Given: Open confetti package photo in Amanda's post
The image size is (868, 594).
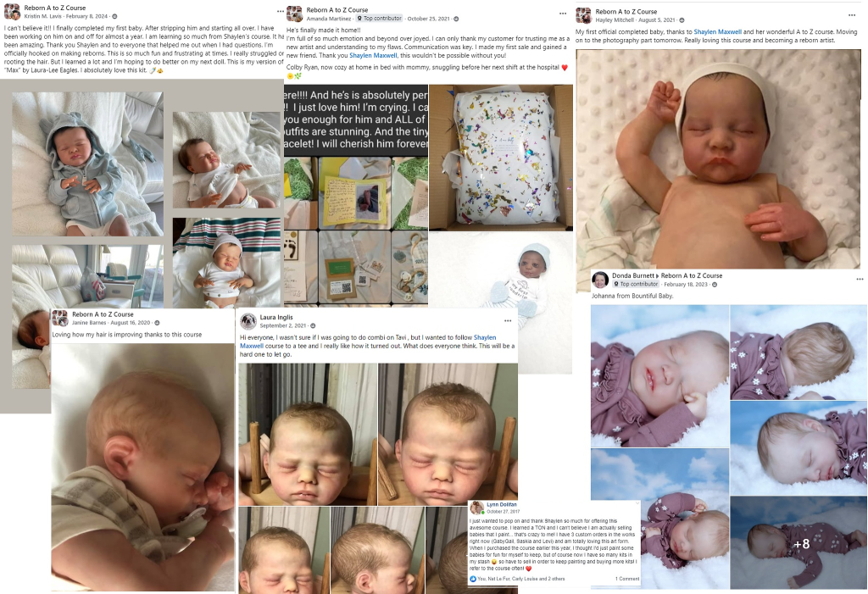Looking at the screenshot, I should (501, 158).
